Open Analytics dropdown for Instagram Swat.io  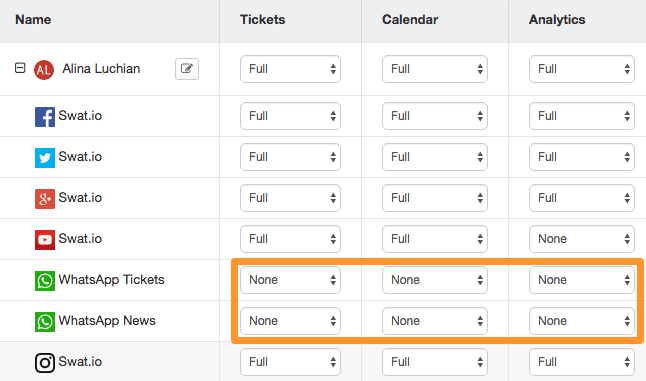[x=582, y=362]
